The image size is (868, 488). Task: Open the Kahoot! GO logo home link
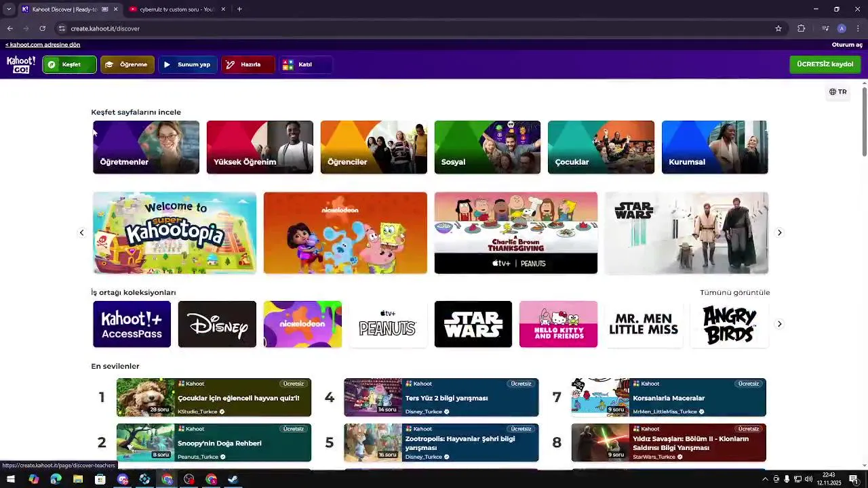click(21, 64)
